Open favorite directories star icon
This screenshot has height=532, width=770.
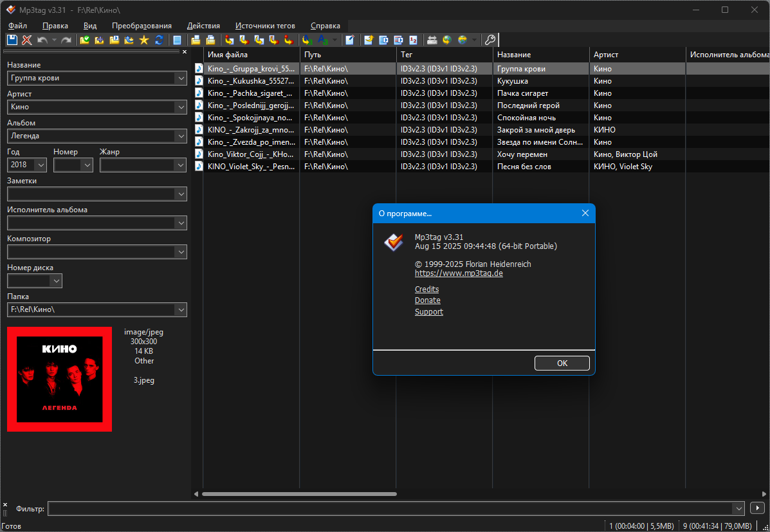[x=144, y=41]
